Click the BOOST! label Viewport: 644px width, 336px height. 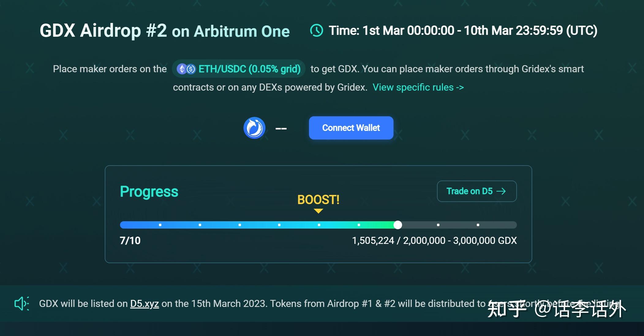[x=318, y=200]
